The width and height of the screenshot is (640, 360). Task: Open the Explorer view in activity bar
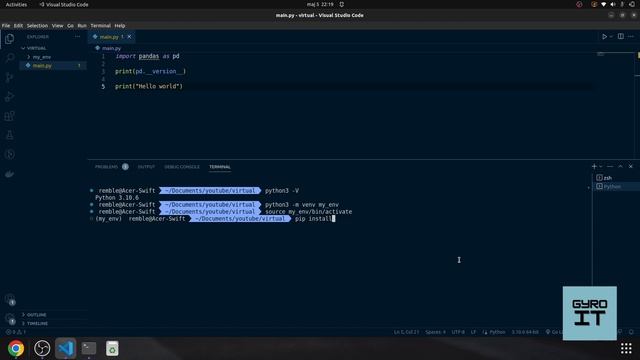click(9, 39)
